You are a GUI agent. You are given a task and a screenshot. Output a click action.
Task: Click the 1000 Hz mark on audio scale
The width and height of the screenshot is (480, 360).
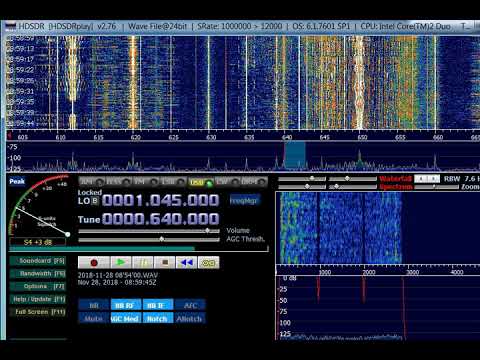pos(325,272)
